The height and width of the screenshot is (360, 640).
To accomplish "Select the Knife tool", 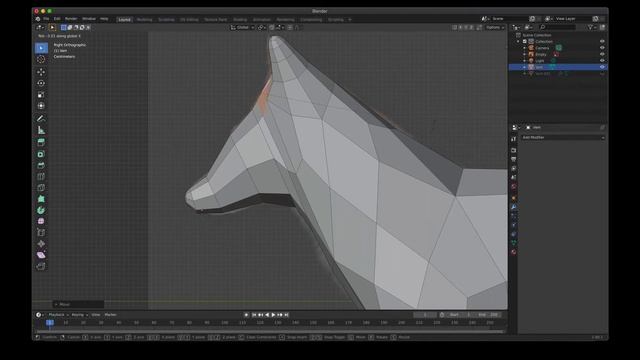I will [x=41, y=188].
